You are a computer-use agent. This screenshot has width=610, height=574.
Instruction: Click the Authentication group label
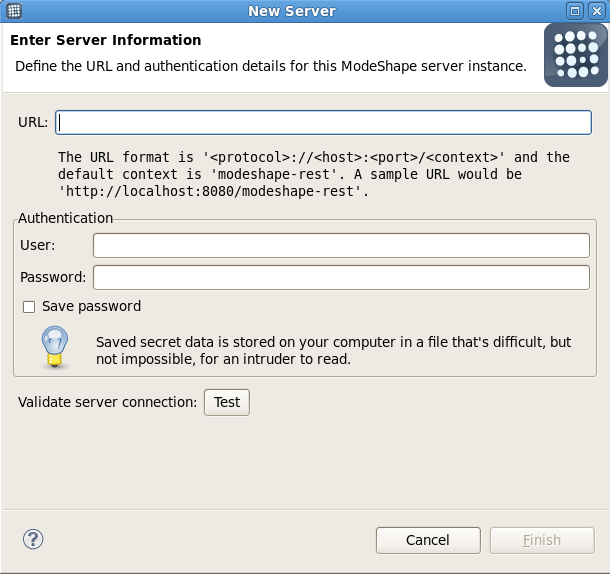pyautogui.click(x=66, y=218)
